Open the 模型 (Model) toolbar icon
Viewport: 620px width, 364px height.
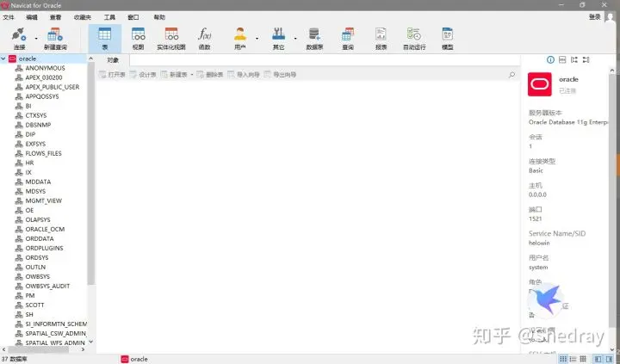click(447, 39)
